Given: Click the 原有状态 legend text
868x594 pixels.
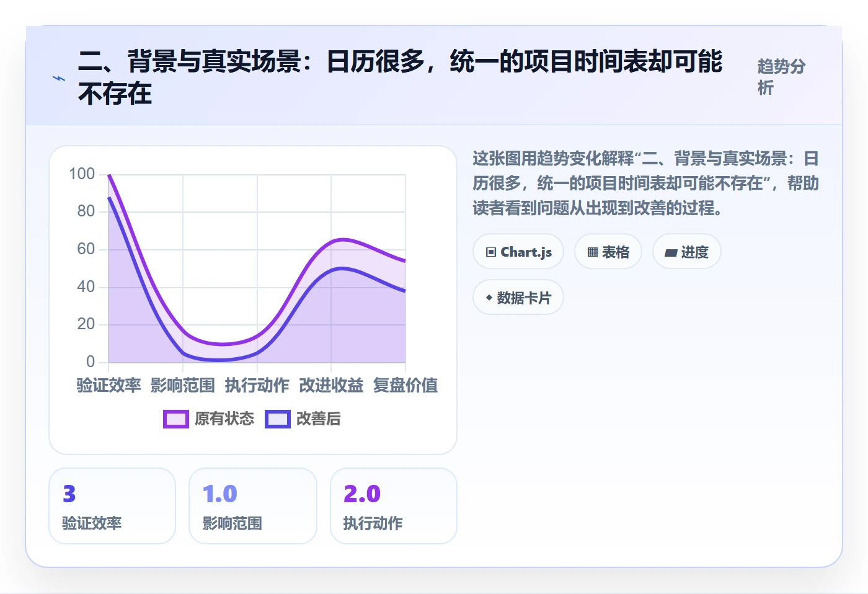Looking at the screenshot, I should point(224,419).
